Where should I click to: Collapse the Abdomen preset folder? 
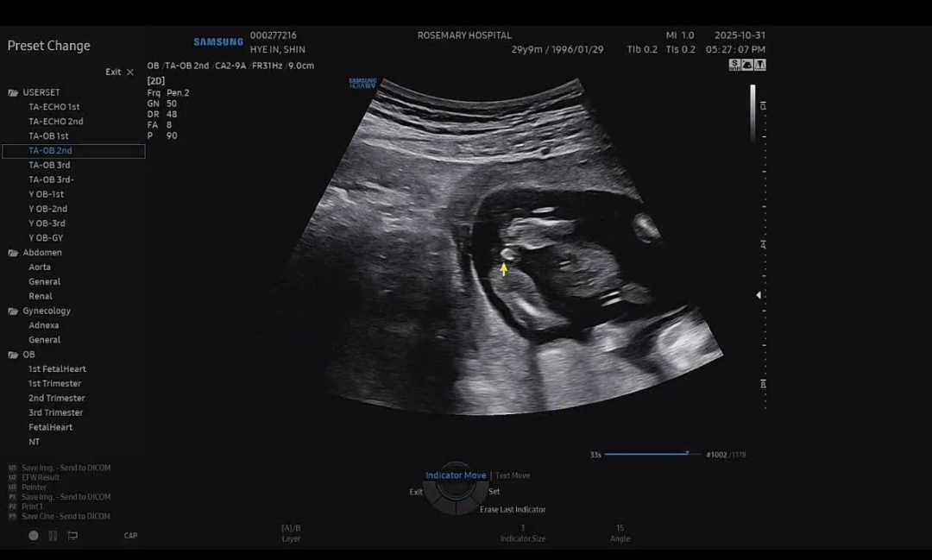pyautogui.click(x=14, y=253)
